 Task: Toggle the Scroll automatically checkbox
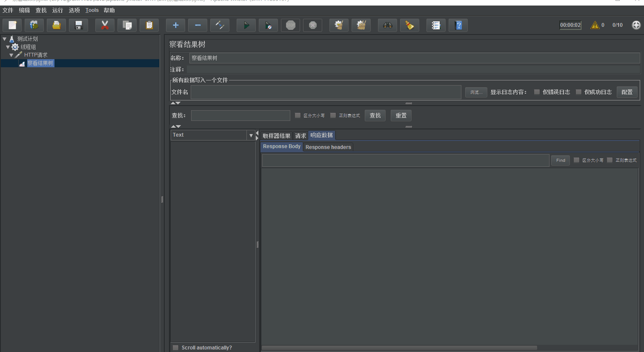tap(176, 348)
